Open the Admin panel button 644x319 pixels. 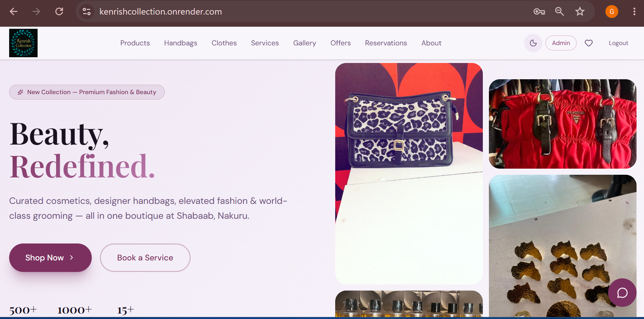[561, 43]
